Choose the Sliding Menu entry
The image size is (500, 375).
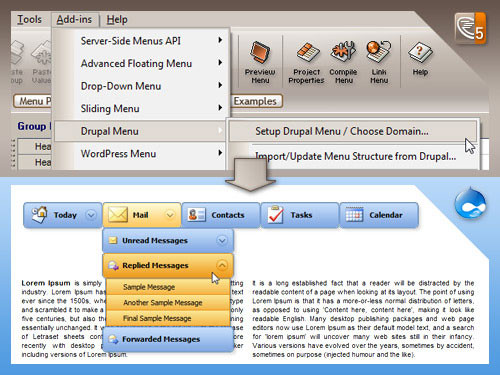[x=141, y=109]
